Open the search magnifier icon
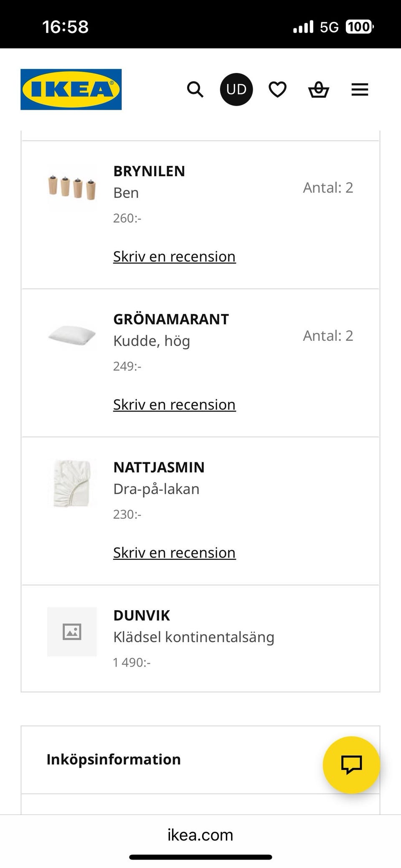 [x=195, y=89]
